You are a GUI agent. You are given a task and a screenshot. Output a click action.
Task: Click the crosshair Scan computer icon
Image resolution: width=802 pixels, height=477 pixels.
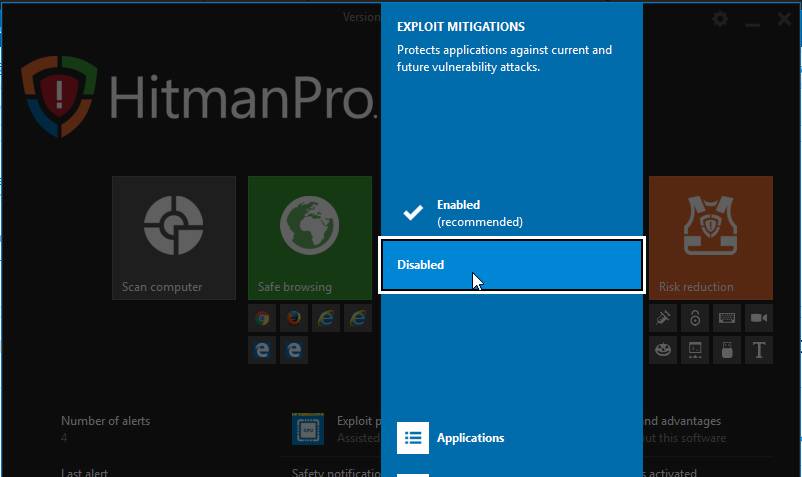174,225
